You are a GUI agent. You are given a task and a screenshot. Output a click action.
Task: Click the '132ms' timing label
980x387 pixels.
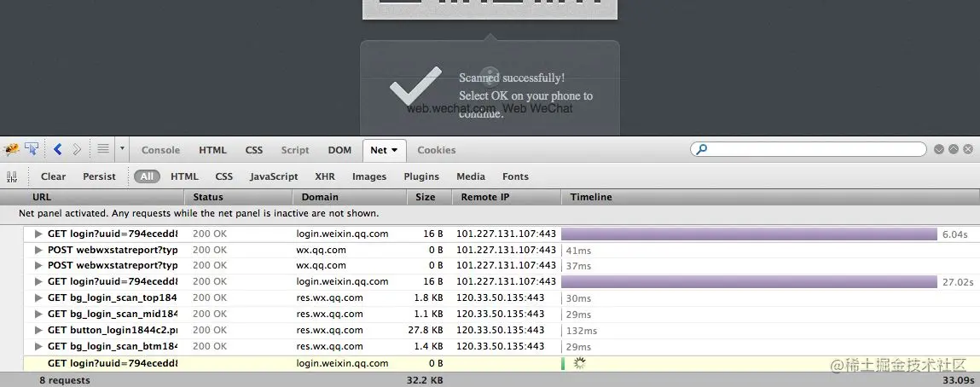581,331
